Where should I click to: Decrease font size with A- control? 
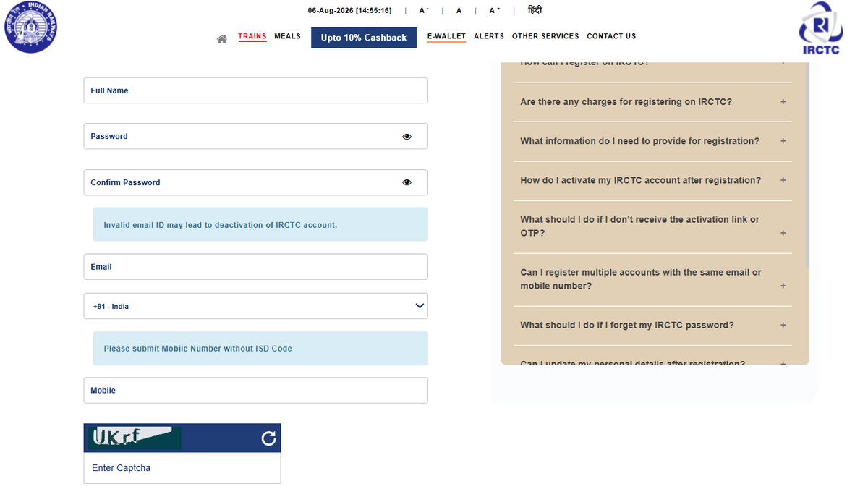click(424, 11)
